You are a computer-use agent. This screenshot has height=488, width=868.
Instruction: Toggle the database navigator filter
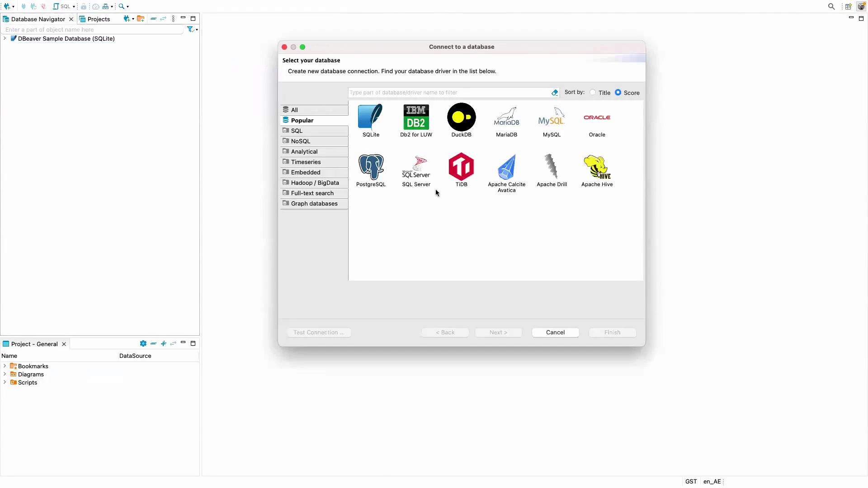click(190, 29)
